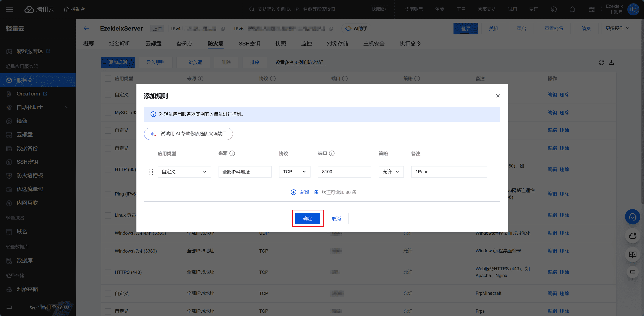Click the circular icon beside 费用
The width and height of the screenshot is (644, 316).
click(x=554, y=9)
